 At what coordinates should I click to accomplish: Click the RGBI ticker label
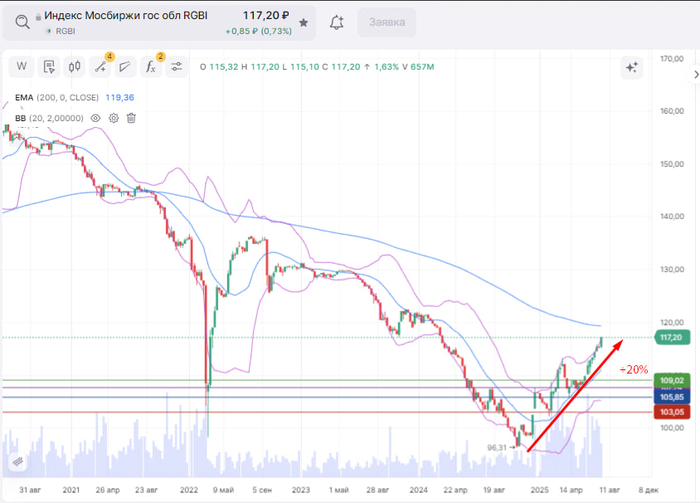point(65,31)
